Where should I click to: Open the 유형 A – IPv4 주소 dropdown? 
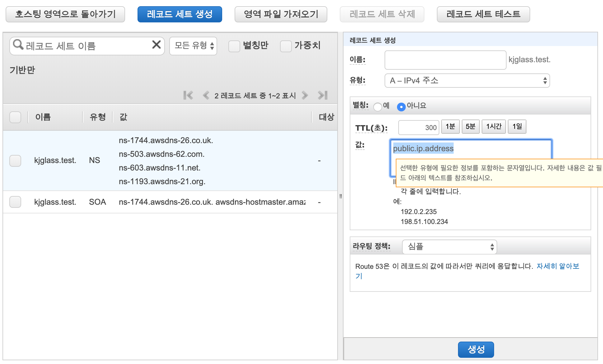point(467,81)
